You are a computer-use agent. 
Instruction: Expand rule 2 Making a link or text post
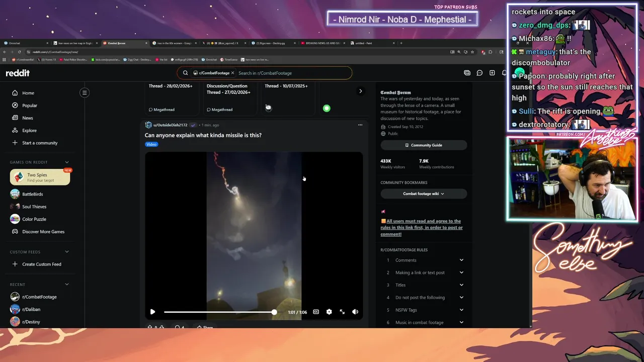(424, 273)
